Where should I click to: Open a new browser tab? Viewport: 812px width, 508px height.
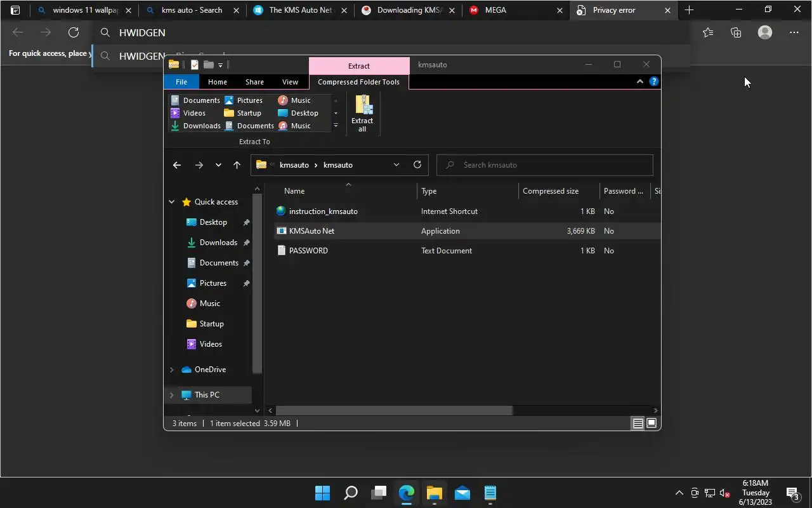tap(689, 10)
